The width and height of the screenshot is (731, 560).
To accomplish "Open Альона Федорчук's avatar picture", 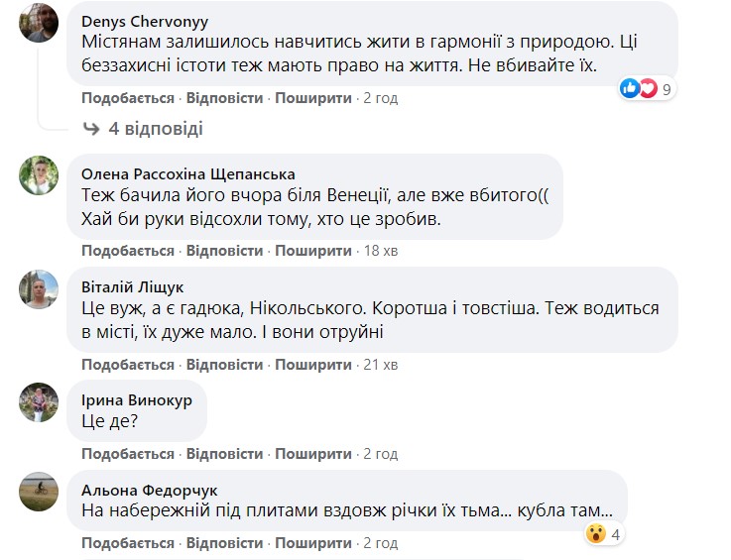I will pyautogui.click(x=40, y=492).
